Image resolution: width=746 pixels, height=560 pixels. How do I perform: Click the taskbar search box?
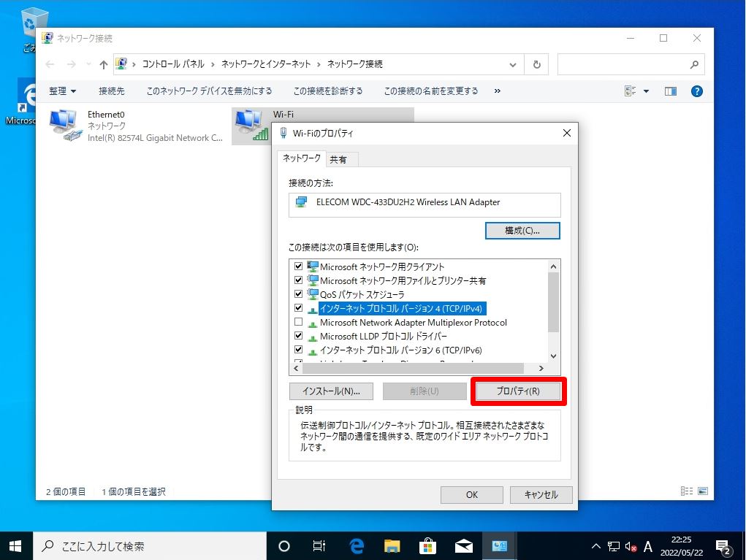coord(150,546)
